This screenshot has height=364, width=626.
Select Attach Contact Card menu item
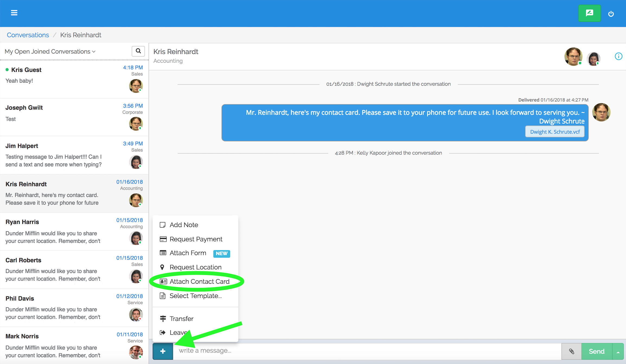(199, 282)
